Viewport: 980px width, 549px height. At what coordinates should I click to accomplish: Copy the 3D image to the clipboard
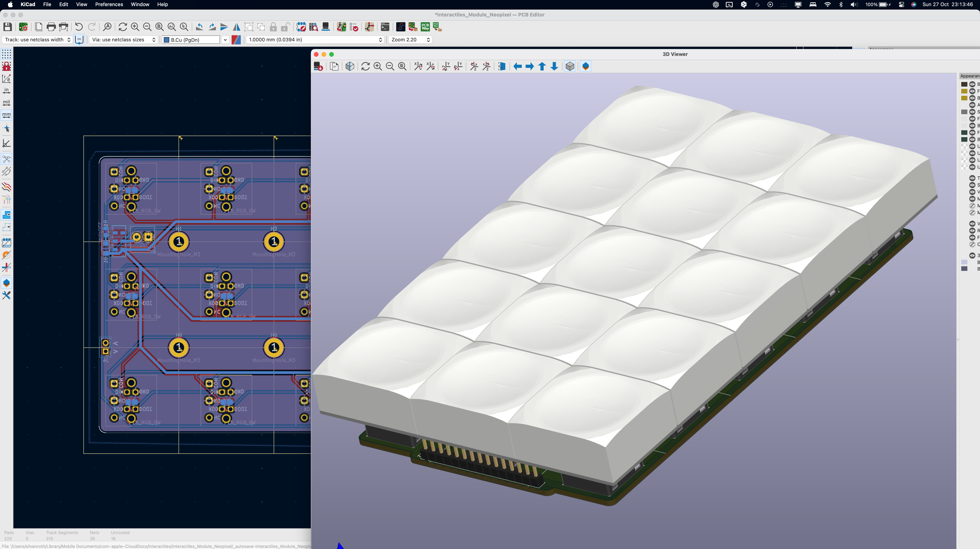pyautogui.click(x=334, y=66)
